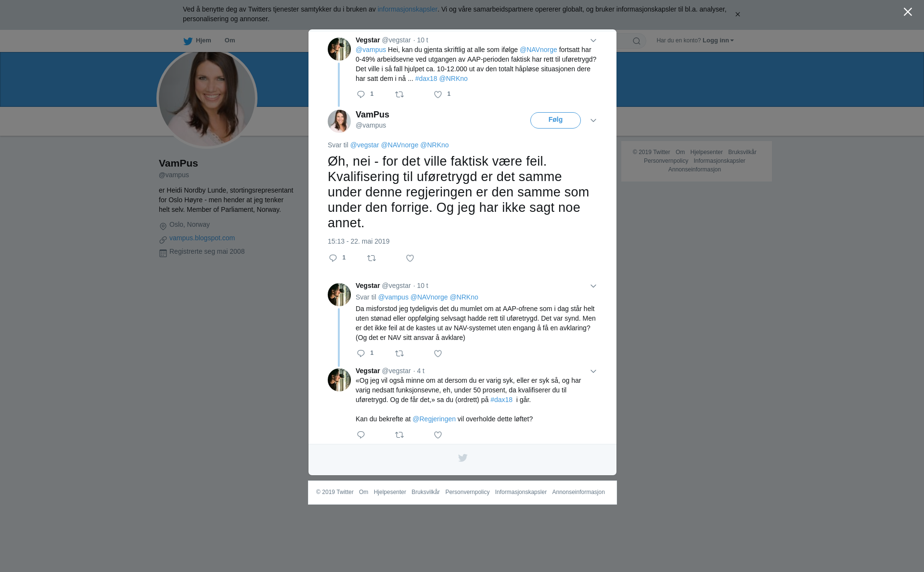
Task: Go to Hjem in the top navigation
Action: [x=197, y=41]
